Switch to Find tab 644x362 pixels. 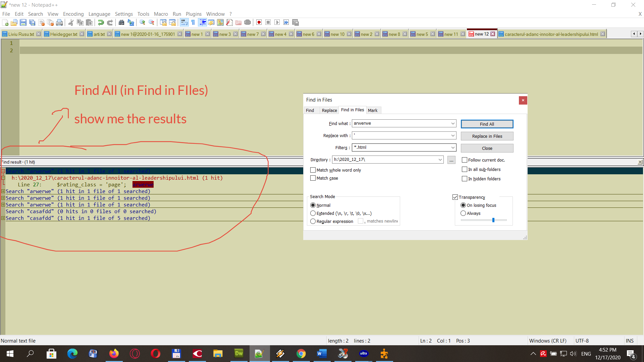coord(310,110)
